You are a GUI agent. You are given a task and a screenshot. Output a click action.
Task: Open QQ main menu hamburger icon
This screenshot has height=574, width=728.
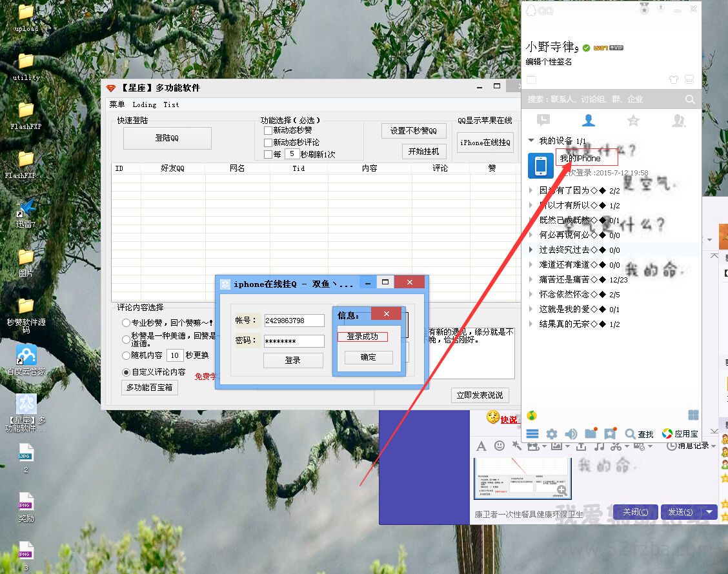point(532,434)
